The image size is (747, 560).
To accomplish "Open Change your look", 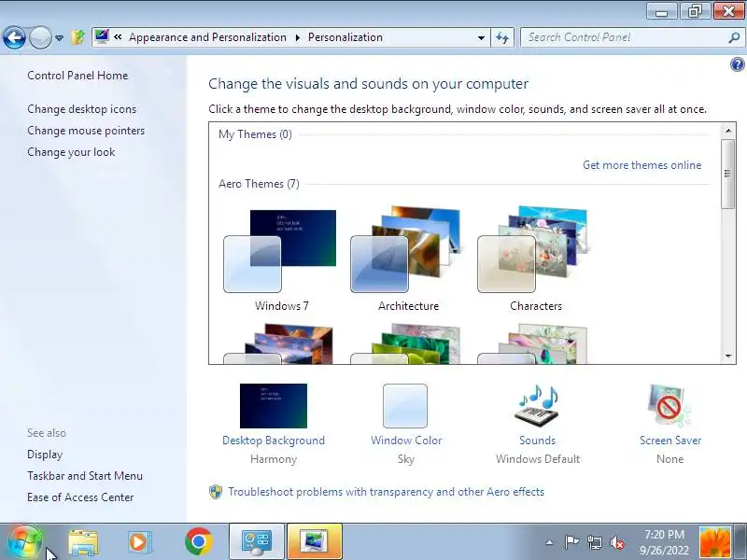I will pos(71,152).
